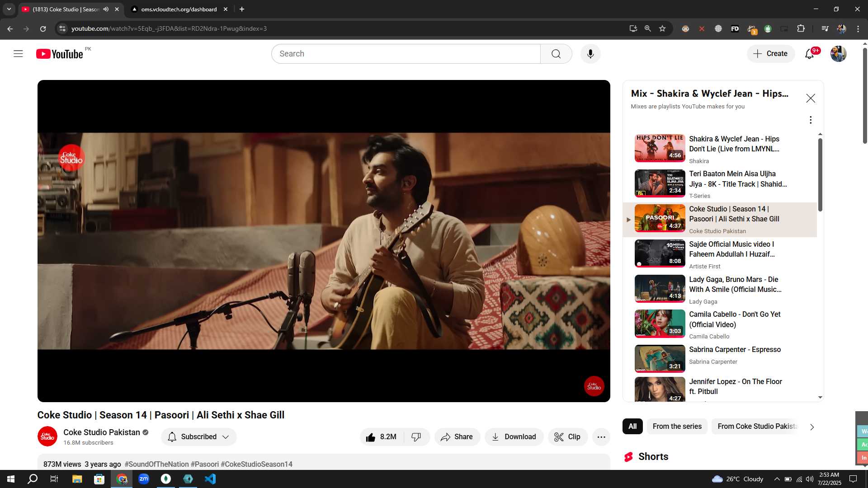Click the playlist panel scrollbar thumb

(820, 174)
